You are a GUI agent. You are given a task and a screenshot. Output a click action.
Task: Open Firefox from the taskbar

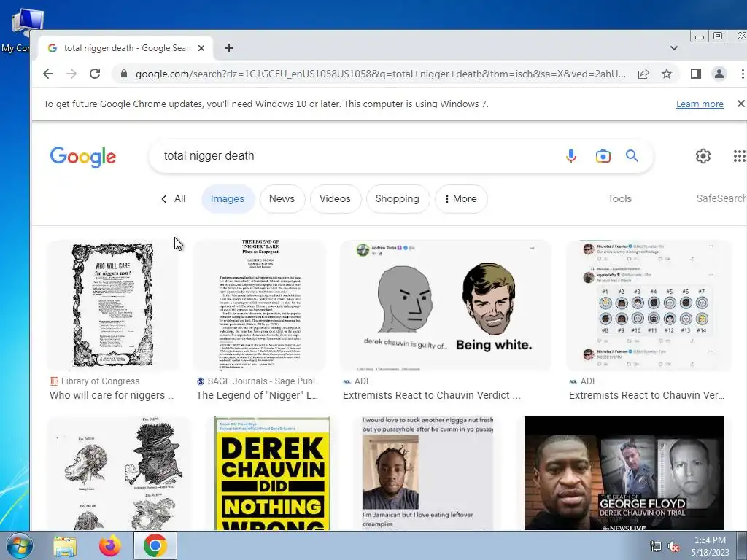click(110, 545)
